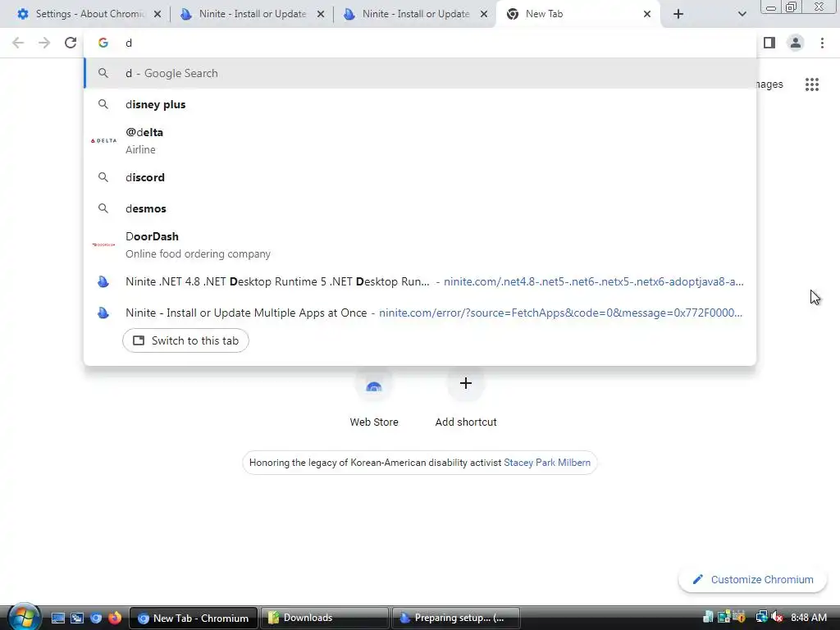Open the Google apps grid

[811, 84]
